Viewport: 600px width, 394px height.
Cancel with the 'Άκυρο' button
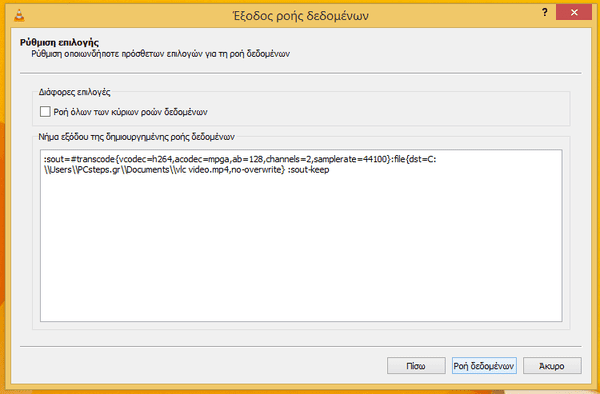(x=552, y=366)
